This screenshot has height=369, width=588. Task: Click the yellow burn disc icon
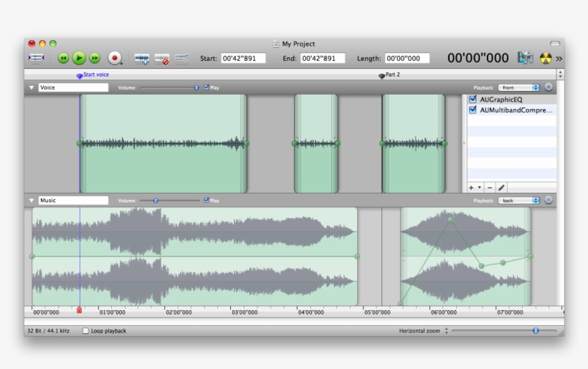pyautogui.click(x=546, y=58)
